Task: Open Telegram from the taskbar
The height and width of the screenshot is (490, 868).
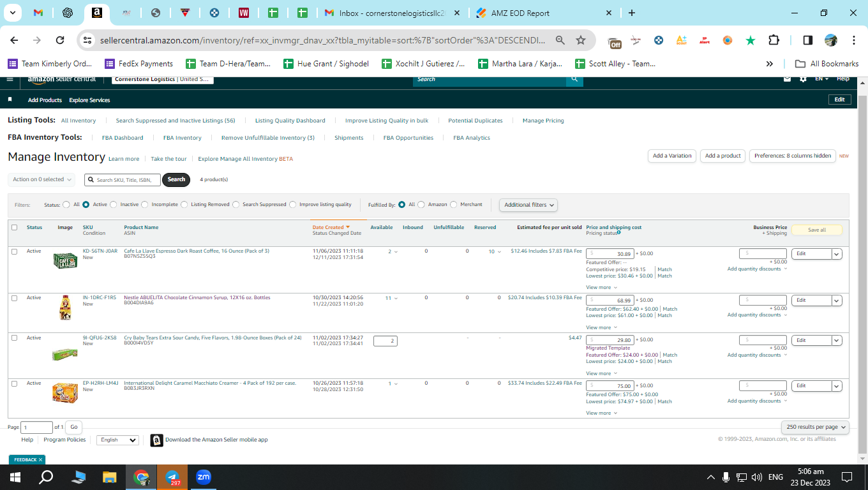Action: 172,477
